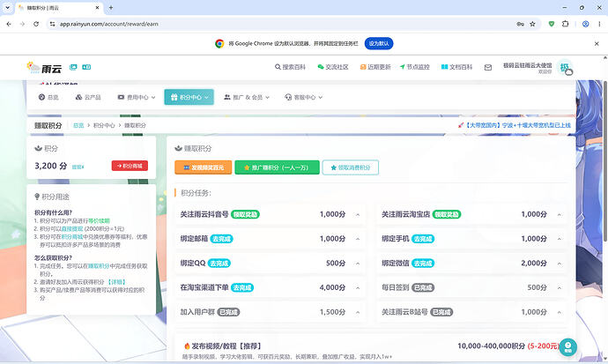Open 节点监控 node monitoring link

click(414, 67)
